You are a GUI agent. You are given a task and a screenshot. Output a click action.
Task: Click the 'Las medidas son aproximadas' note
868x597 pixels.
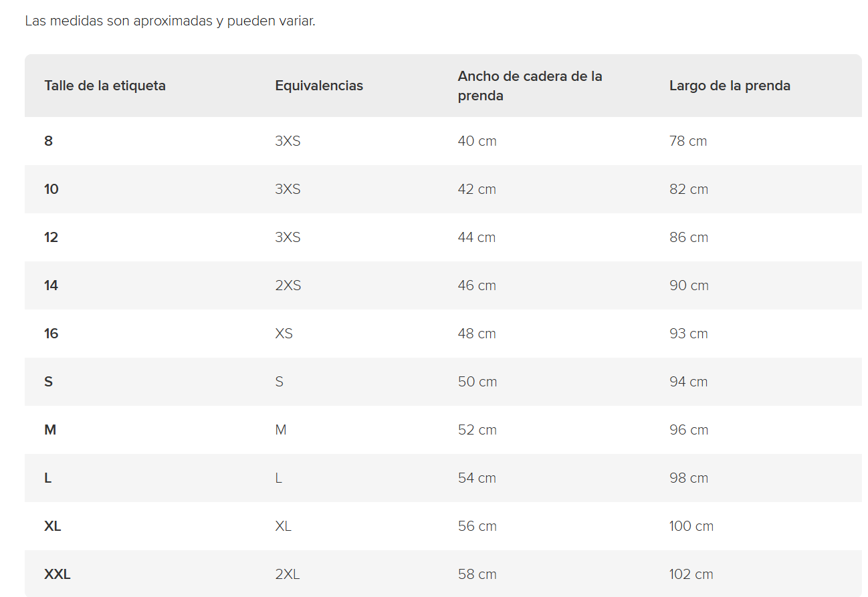pos(170,21)
